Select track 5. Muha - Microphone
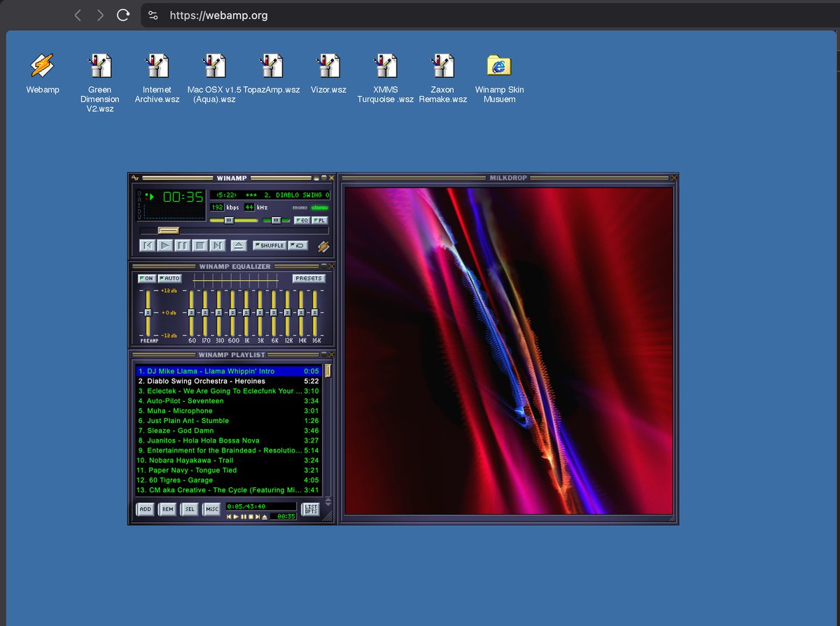The height and width of the screenshot is (626, 840). click(228, 410)
